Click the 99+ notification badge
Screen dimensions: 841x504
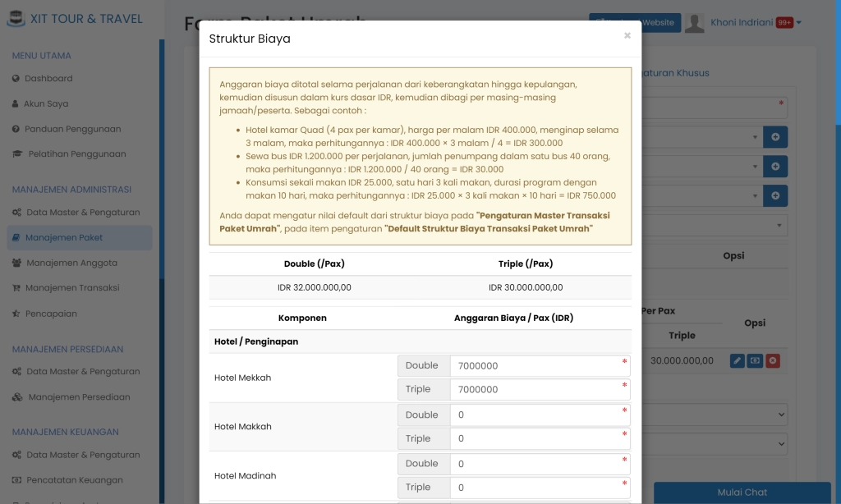pos(786,22)
